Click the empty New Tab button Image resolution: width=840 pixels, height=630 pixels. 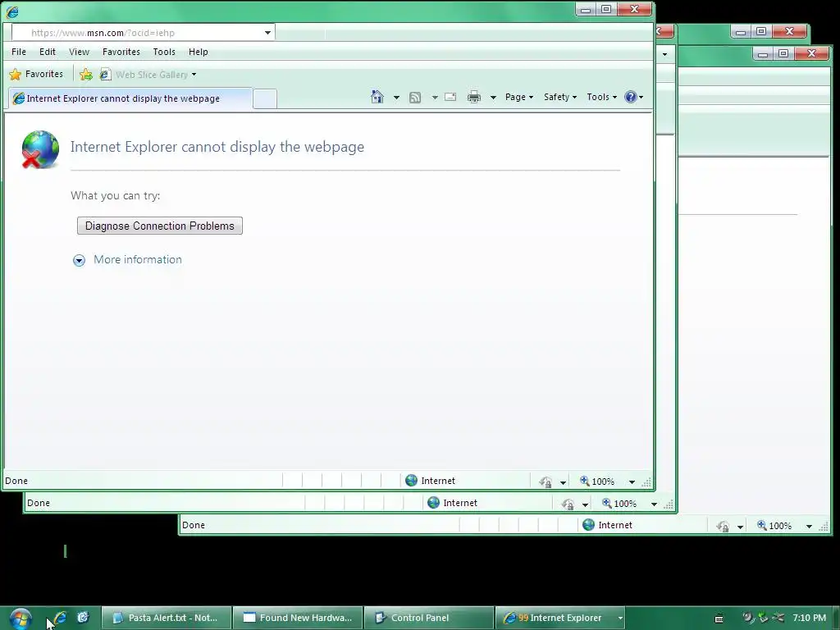click(265, 99)
